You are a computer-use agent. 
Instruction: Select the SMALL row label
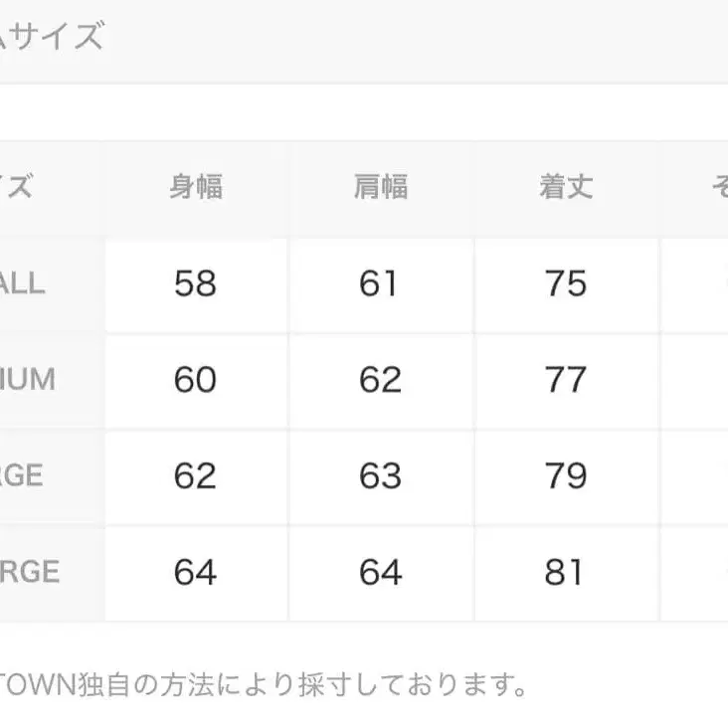24,283
